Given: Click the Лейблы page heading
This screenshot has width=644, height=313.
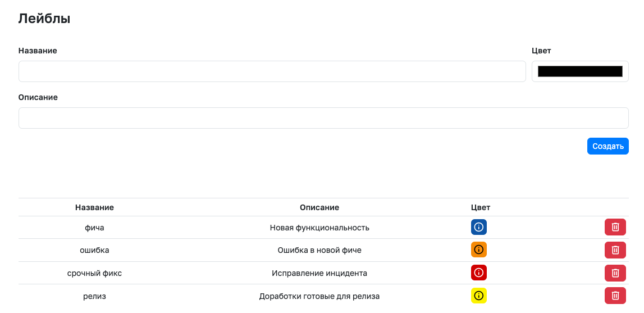Looking at the screenshot, I should [44, 19].
